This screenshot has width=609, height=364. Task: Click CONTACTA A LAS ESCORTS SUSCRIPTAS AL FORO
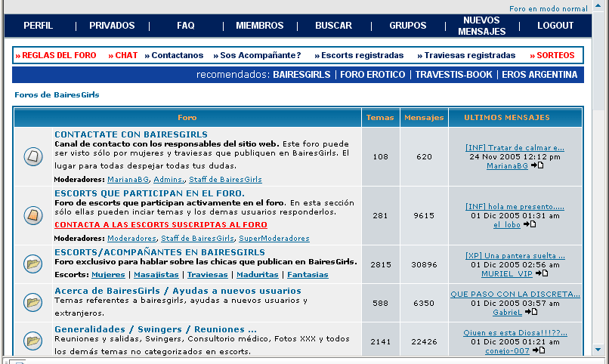(x=161, y=225)
